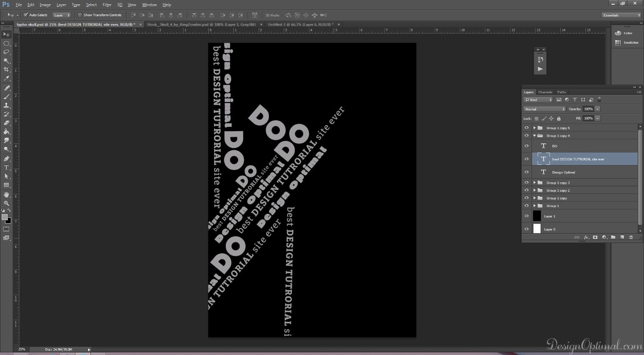Click the Layer 1 black thumbnail
644x355 pixels.
click(x=537, y=216)
